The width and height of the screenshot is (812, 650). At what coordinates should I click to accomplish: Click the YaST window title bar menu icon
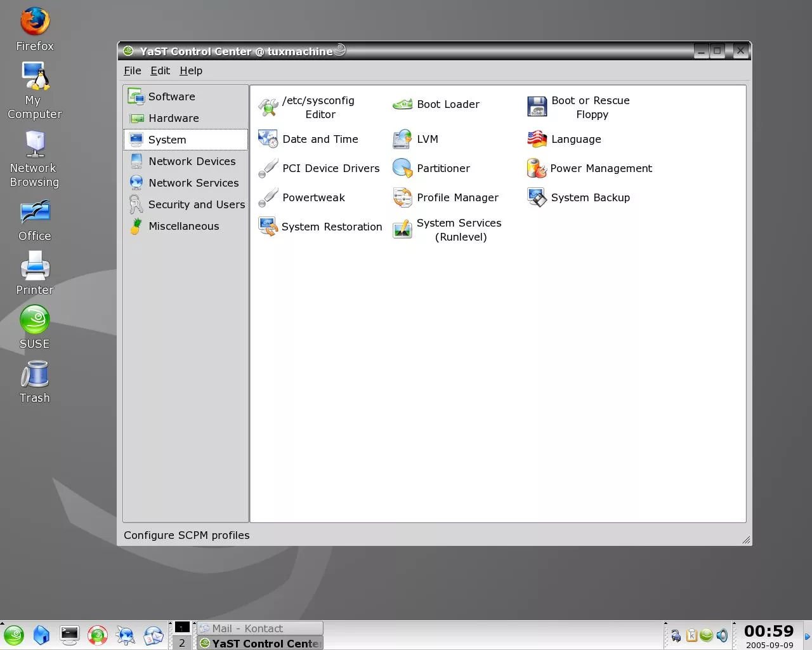tap(128, 51)
